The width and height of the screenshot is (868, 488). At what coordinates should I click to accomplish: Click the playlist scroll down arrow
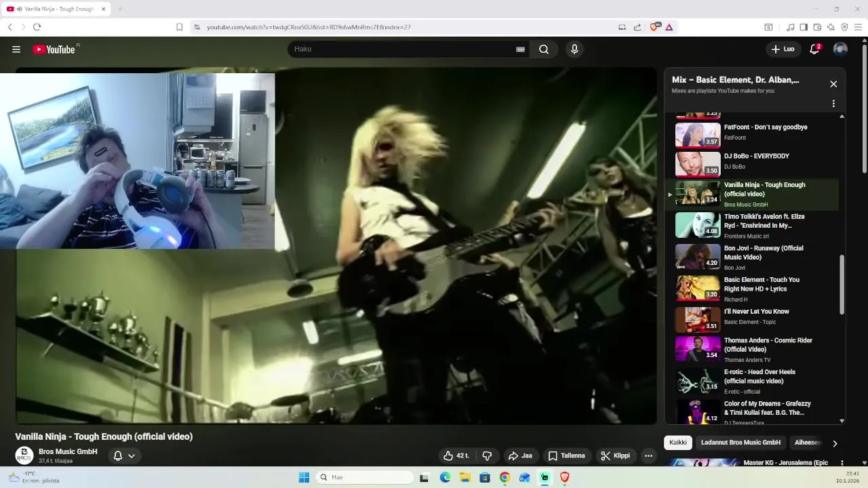click(x=842, y=421)
